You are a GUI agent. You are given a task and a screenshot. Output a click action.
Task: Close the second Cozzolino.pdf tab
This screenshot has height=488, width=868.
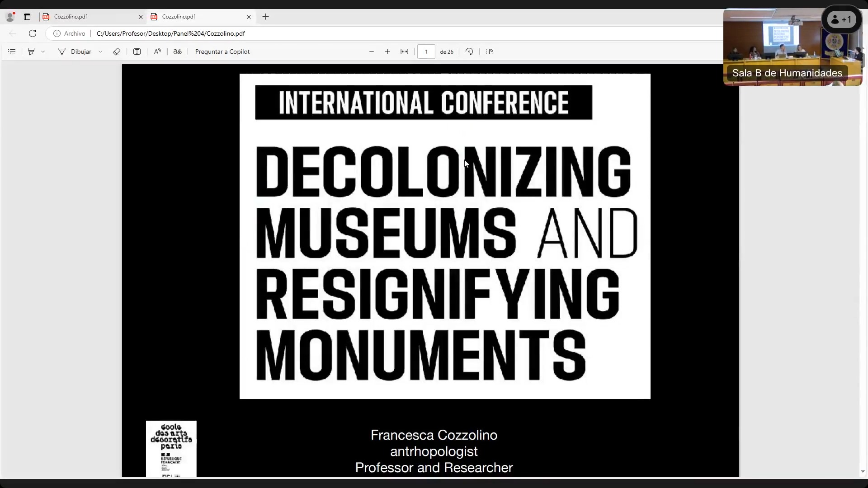click(249, 17)
